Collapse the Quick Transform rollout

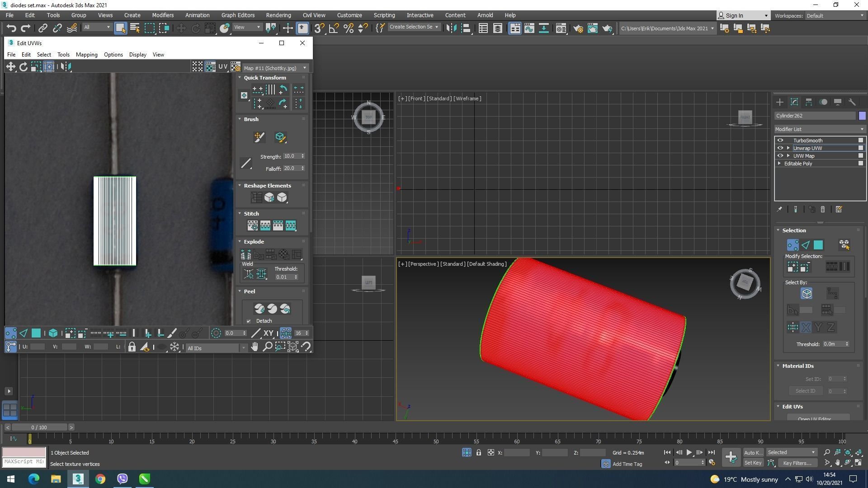pos(264,78)
